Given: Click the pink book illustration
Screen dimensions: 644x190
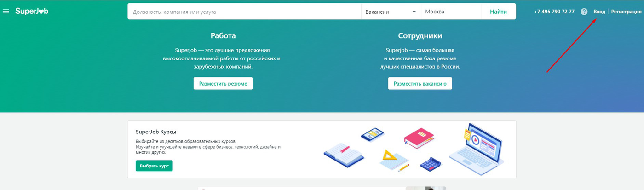Looking at the screenshot, I should (x=419, y=137).
